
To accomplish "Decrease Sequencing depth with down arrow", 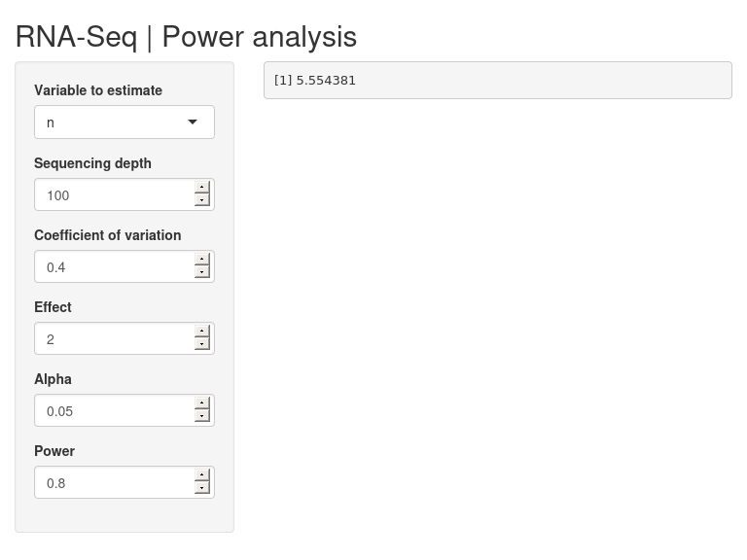I will 202,200.
